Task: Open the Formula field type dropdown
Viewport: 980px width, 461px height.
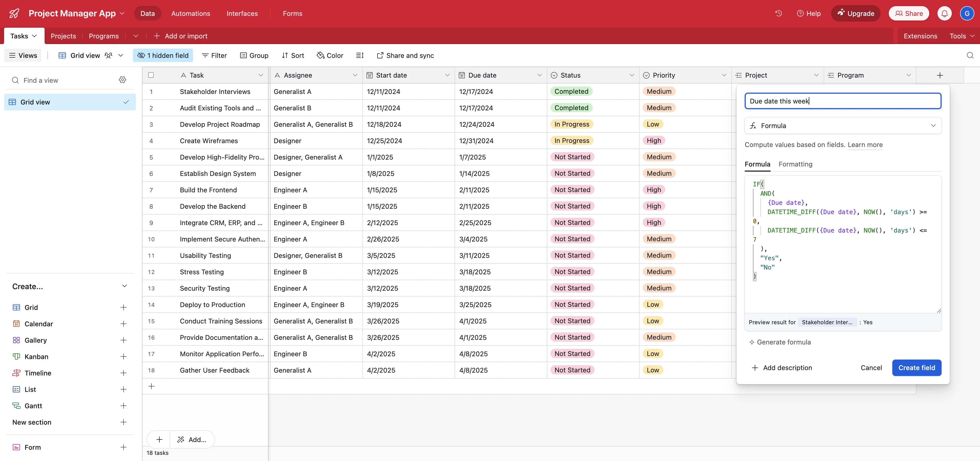Action: (x=843, y=126)
